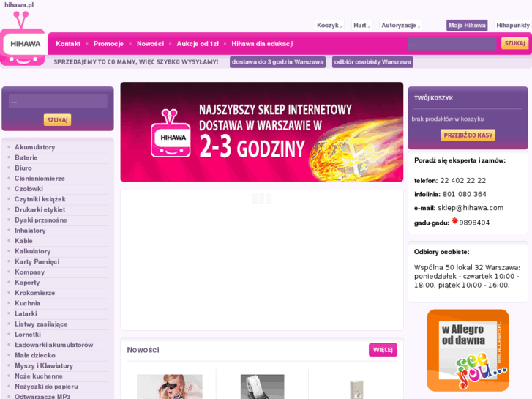Open the Lornetki category
Screen dimensions: 532x399
pyautogui.click(x=28, y=335)
